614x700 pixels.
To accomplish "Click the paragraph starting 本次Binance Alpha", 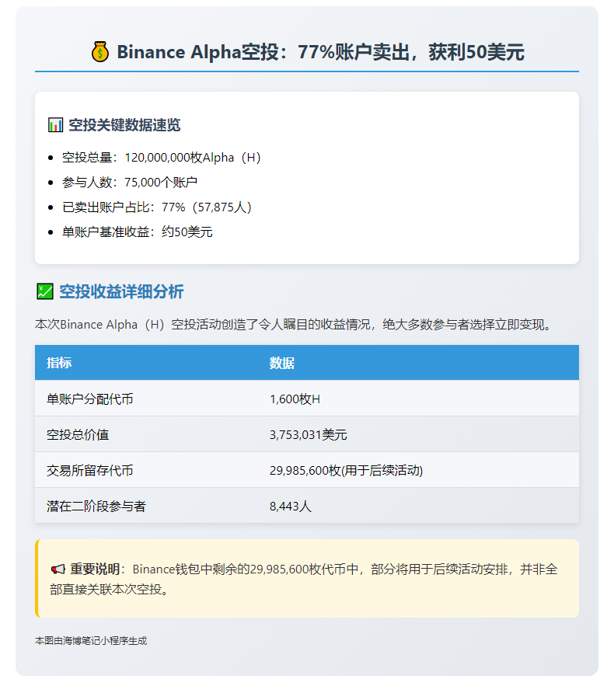I will click(x=295, y=325).
